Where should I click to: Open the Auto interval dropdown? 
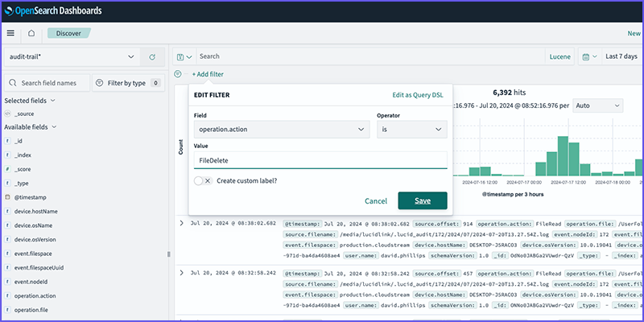[597, 105]
